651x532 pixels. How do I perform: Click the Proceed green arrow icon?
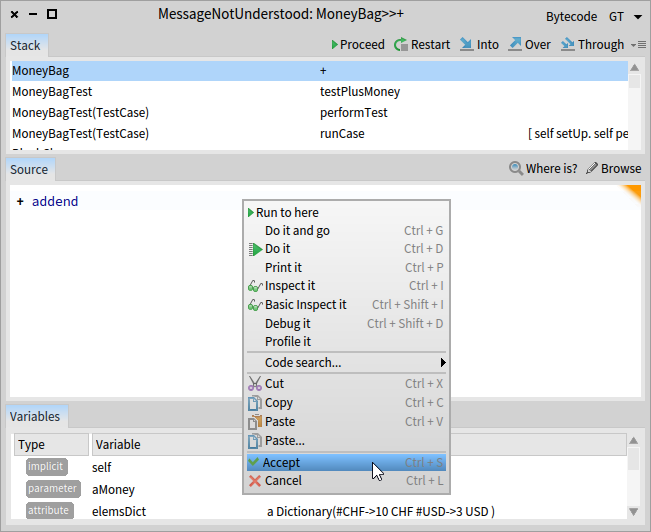(334, 44)
